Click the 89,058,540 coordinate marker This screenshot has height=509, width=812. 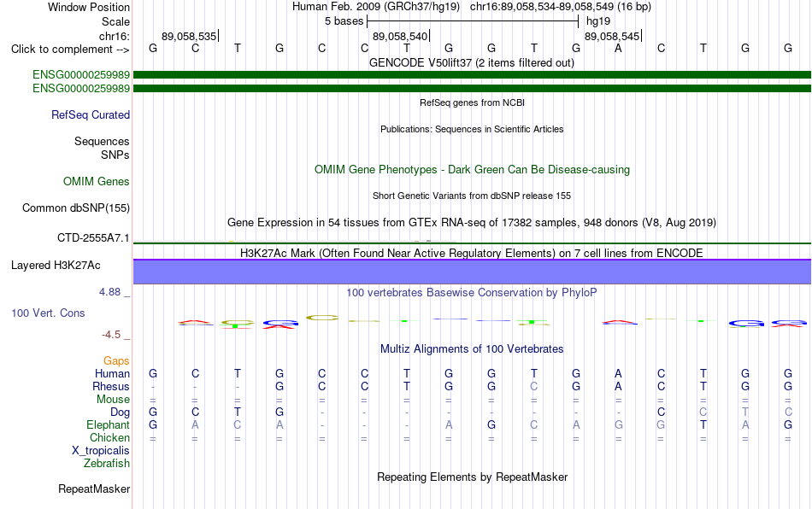[400, 36]
